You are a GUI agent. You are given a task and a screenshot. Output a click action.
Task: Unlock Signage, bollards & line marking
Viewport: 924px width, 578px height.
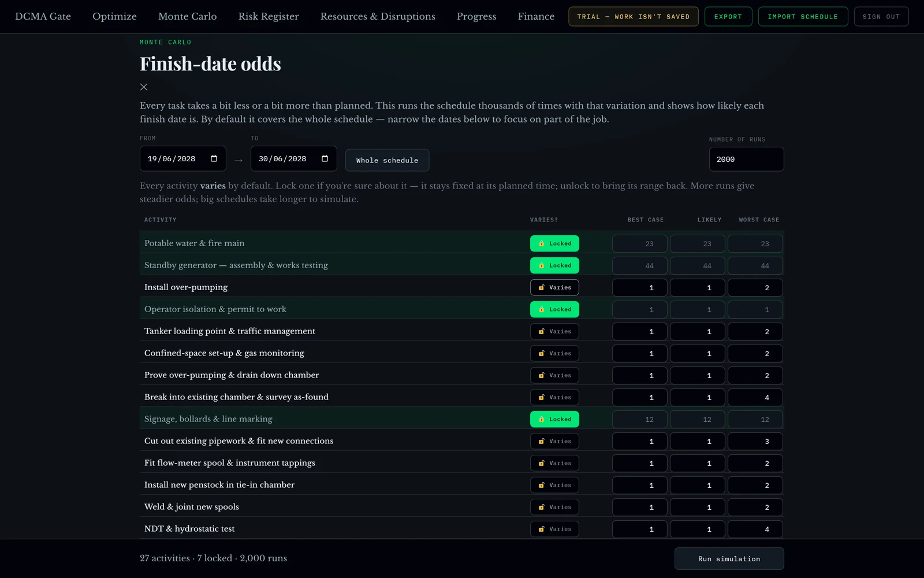[554, 419]
